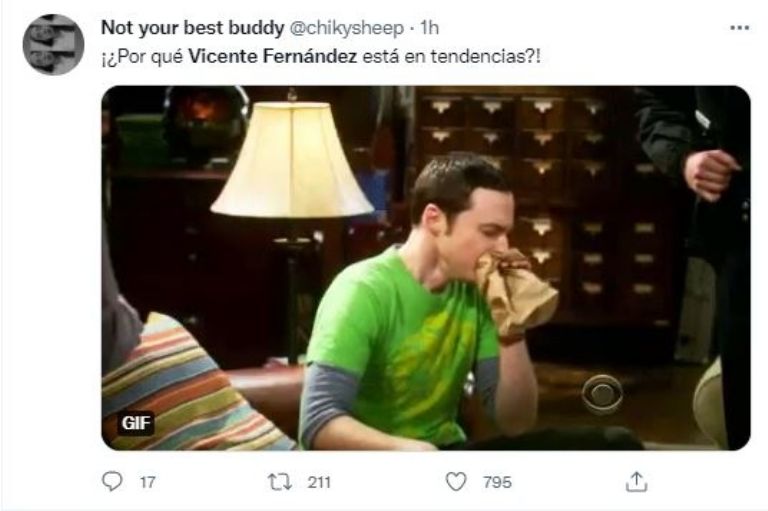Click the tweet text about tendencias
The height and width of the screenshot is (511, 768).
321,56
